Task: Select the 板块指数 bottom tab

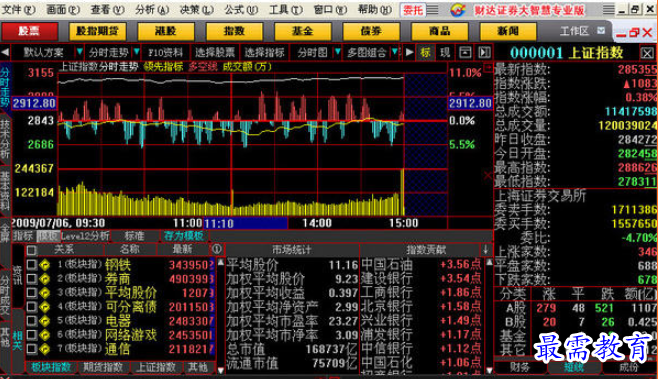Action: (52, 367)
